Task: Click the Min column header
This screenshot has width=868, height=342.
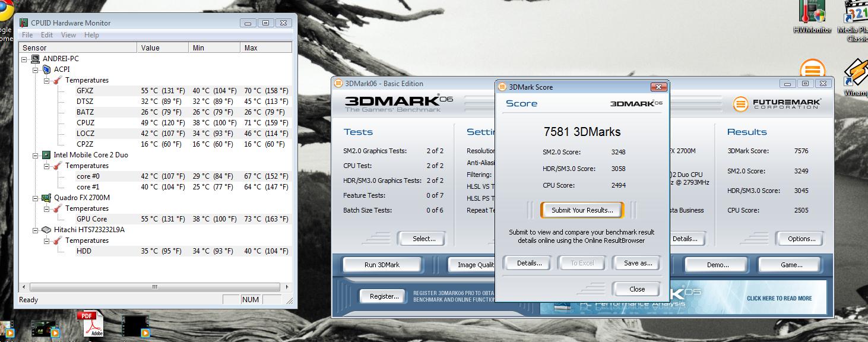Action: tap(215, 47)
